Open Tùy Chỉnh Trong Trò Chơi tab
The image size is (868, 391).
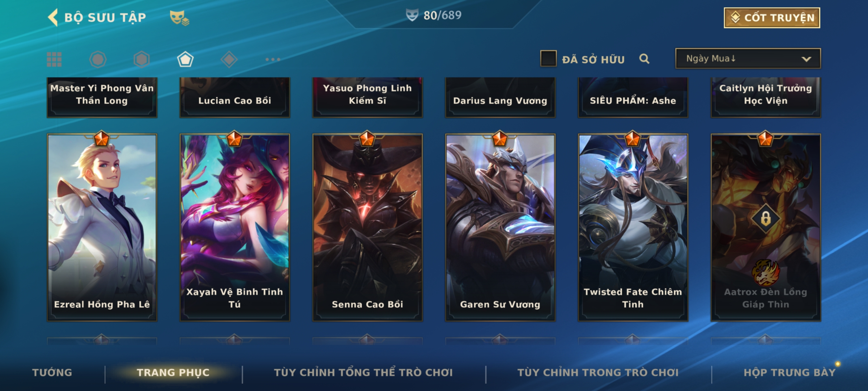(x=598, y=373)
